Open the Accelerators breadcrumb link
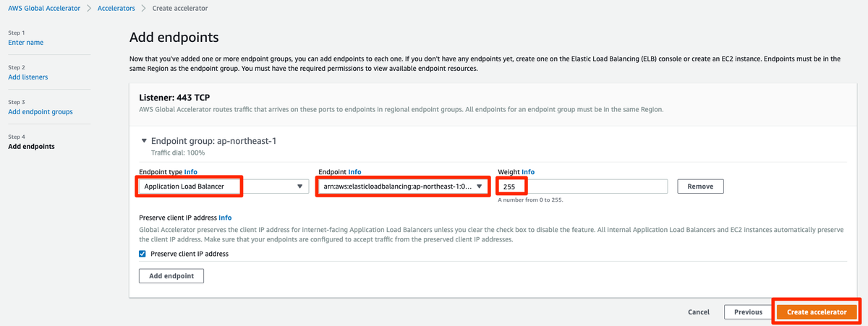868x326 pixels. coord(116,7)
